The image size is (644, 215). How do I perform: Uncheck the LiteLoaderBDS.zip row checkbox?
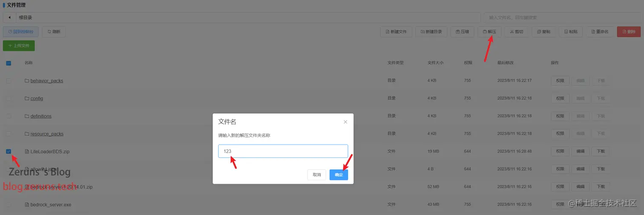(9, 151)
